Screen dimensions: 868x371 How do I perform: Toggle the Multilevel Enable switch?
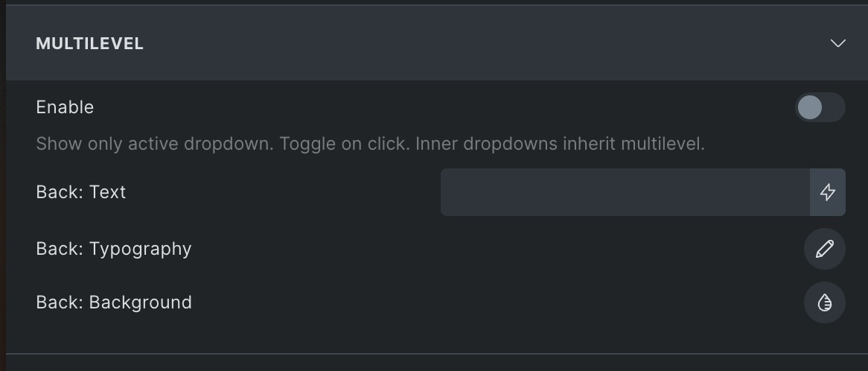click(x=820, y=107)
